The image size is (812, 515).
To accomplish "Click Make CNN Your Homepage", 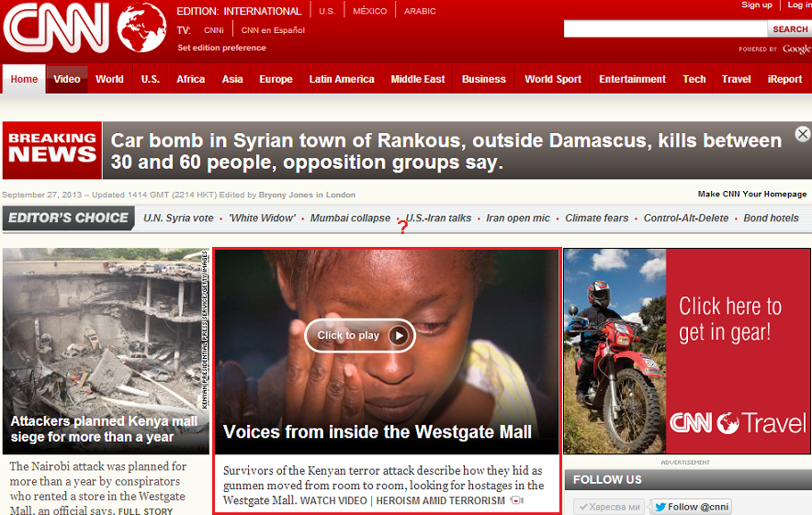I will coord(752,194).
